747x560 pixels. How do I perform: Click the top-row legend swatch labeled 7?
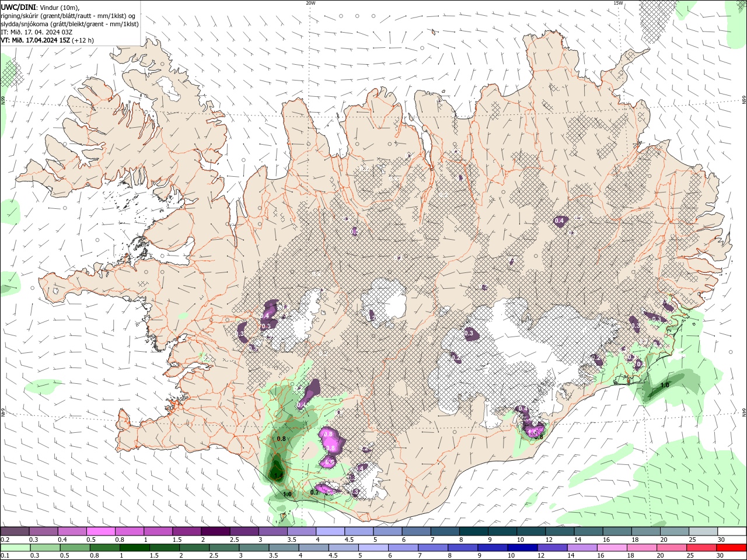[x=444, y=531]
